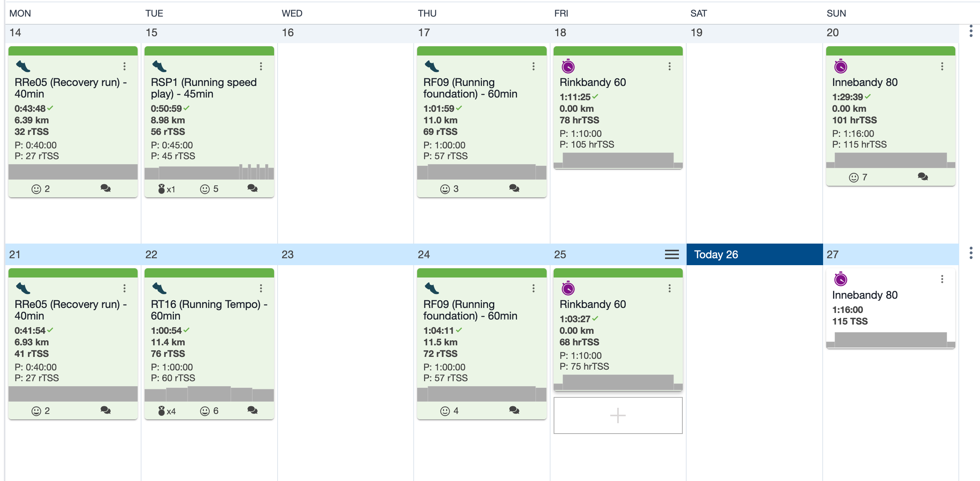Open the three-dot menu on planned Innebandy 80, day 27
The image size is (980, 481).
pyautogui.click(x=942, y=279)
